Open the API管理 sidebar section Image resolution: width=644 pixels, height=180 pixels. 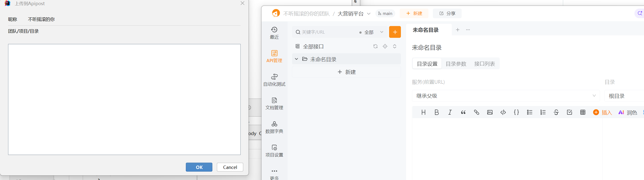click(x=274, y=57)
